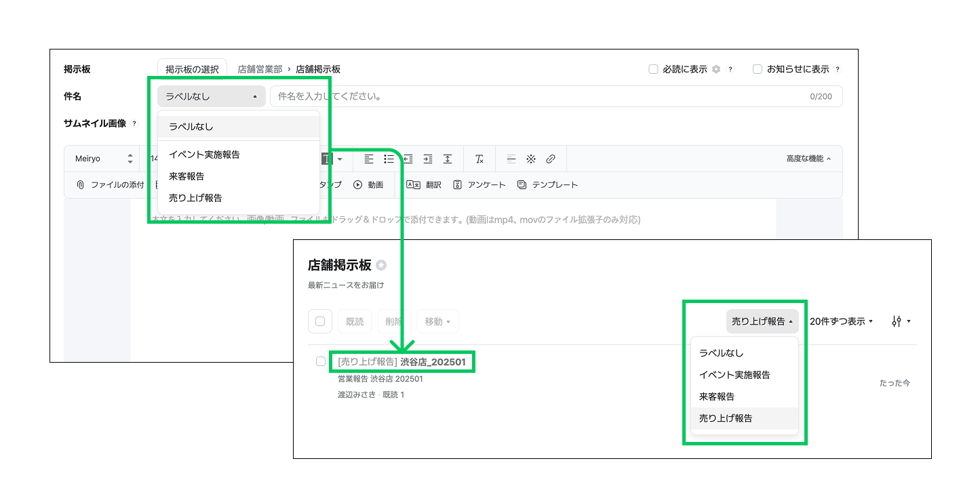
Task: Click the 件名 subject input field
Action: (x=543, y=96)
